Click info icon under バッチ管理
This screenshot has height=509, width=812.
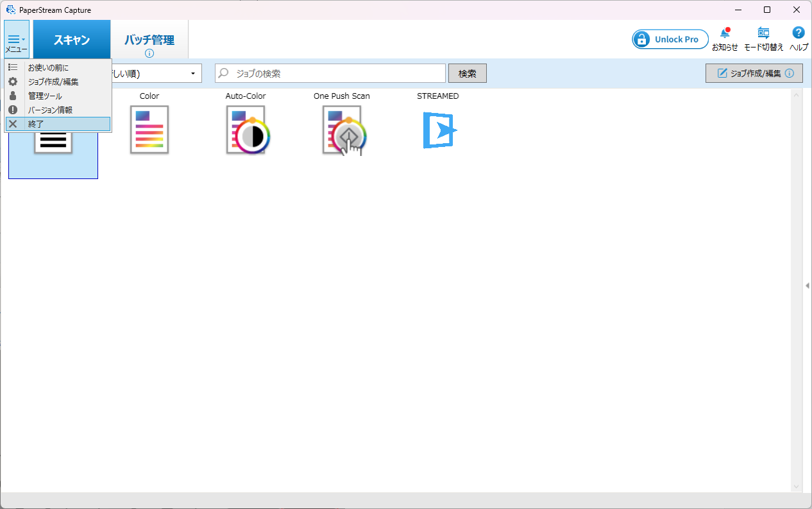pos(149,53)
